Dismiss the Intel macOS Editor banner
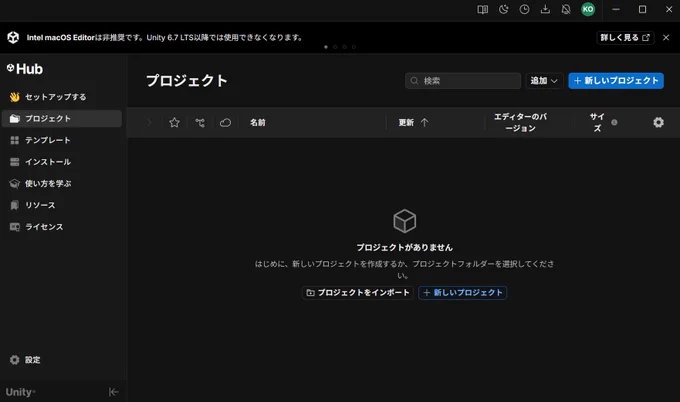 (666, 38)
